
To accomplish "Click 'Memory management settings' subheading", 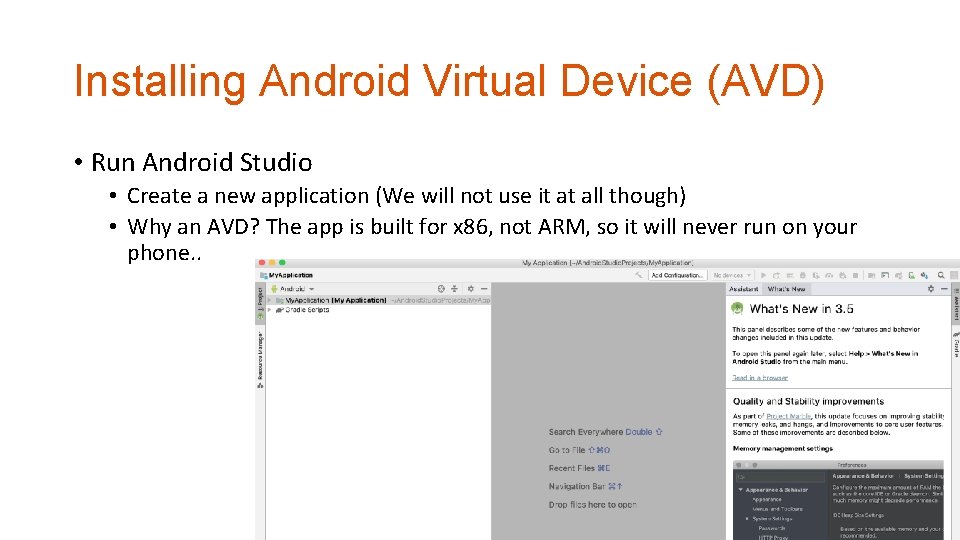I will tap(782, 449).
